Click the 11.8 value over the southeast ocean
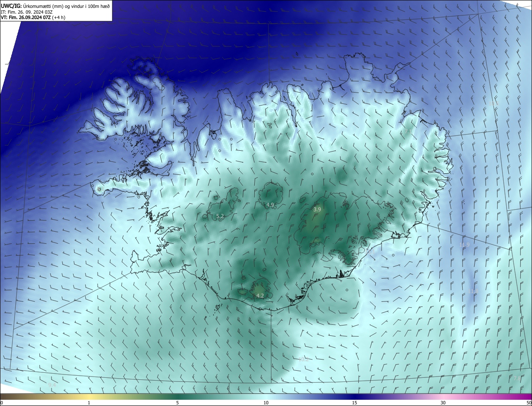532x406 pixels. pyautogui.click(x=473, y=291)
